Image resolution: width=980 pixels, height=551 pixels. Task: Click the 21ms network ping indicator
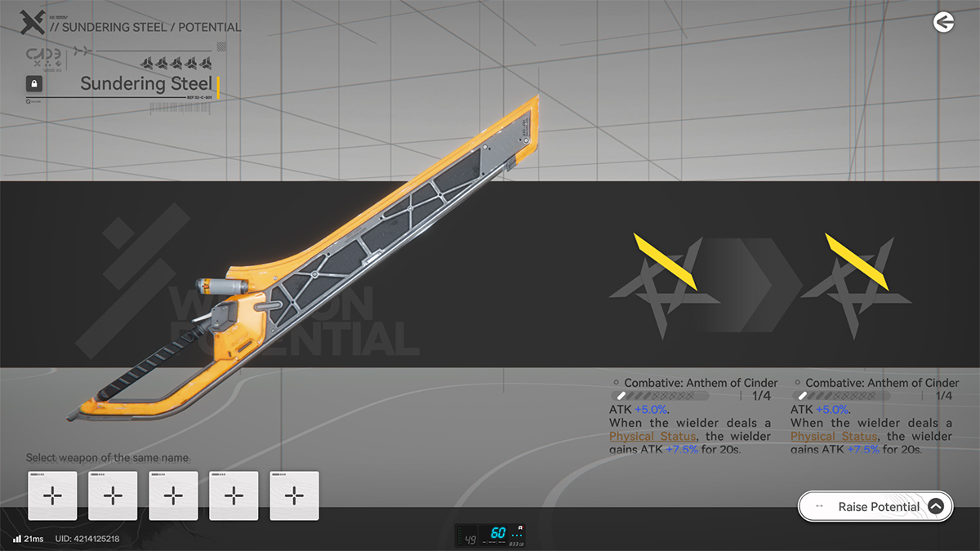(28, 539)
